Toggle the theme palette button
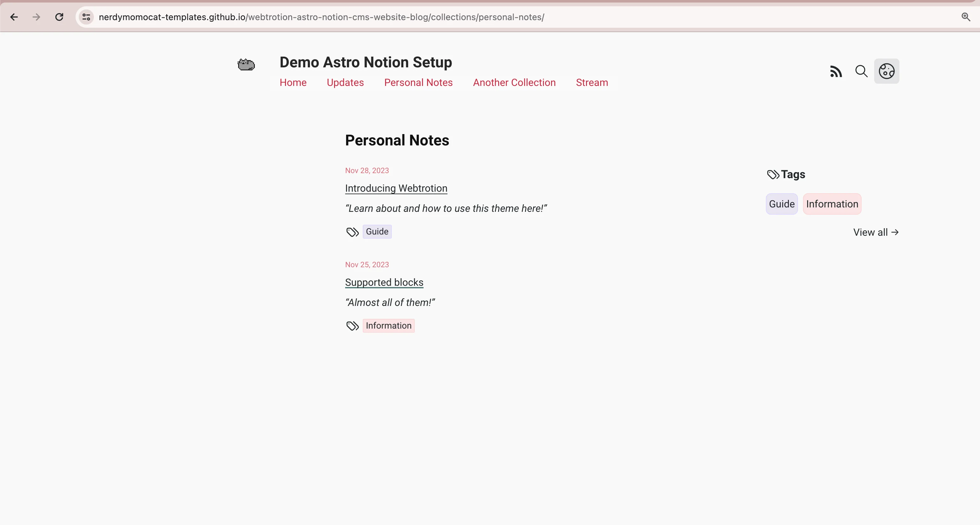 tap(886, 71)
